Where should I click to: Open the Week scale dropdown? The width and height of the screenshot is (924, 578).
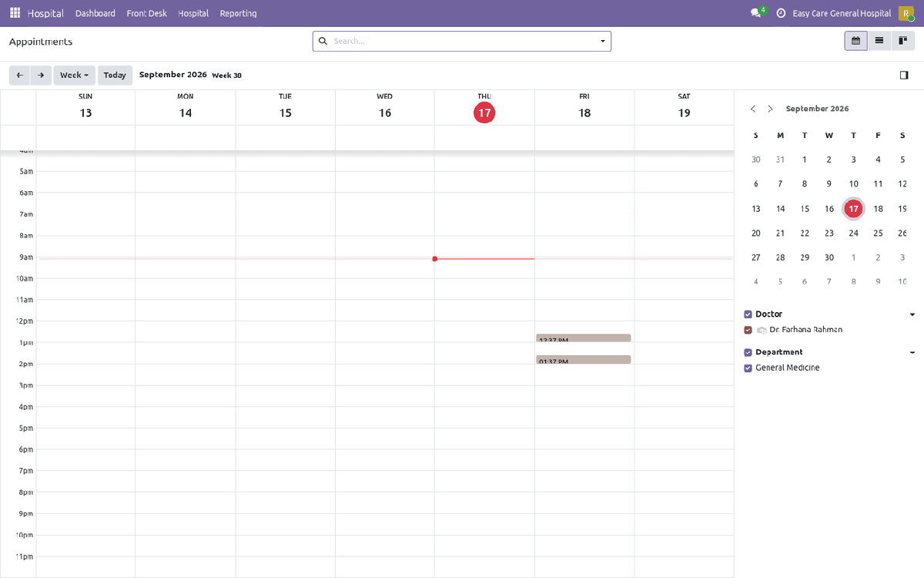75,76
